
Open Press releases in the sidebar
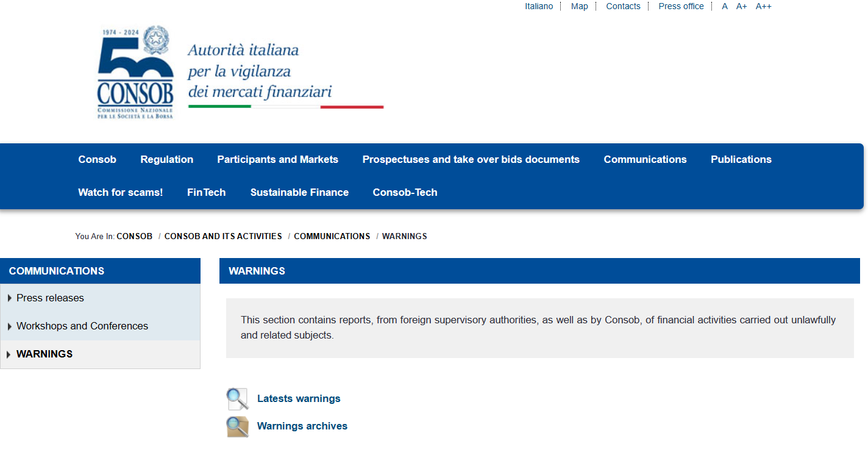tap(50, 298)
